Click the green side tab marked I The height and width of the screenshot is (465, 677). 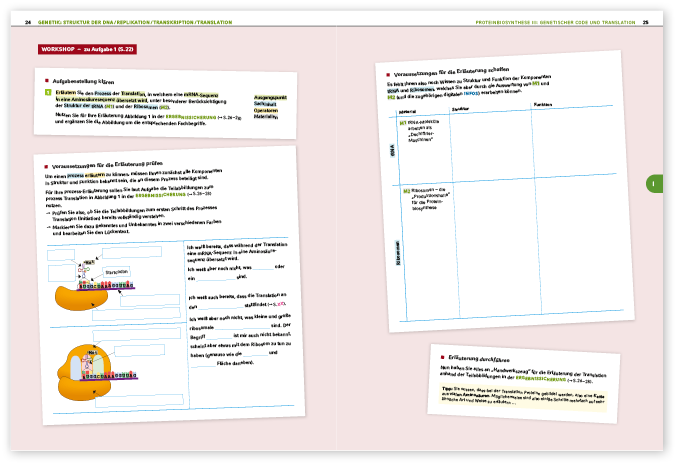click(x=651, y=183)
